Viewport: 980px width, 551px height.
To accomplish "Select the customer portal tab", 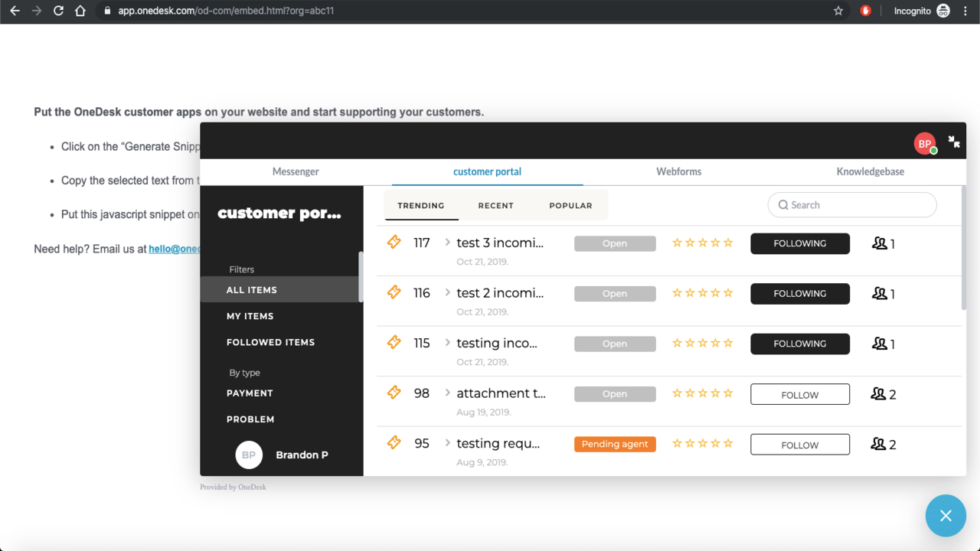I will (487, 171).
